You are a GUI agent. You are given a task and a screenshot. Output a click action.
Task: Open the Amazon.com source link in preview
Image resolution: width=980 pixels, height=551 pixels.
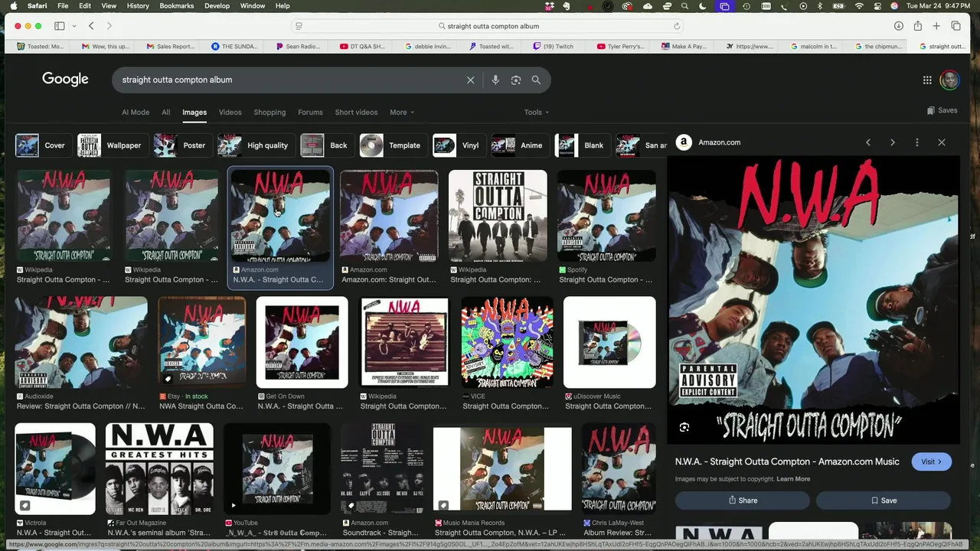click(709, 142)
